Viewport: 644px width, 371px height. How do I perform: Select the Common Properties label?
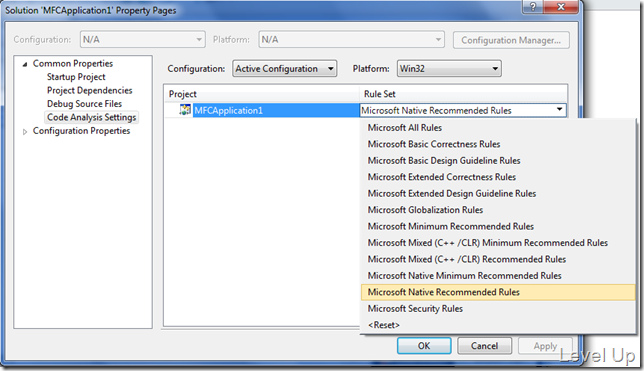click(73, 64)
